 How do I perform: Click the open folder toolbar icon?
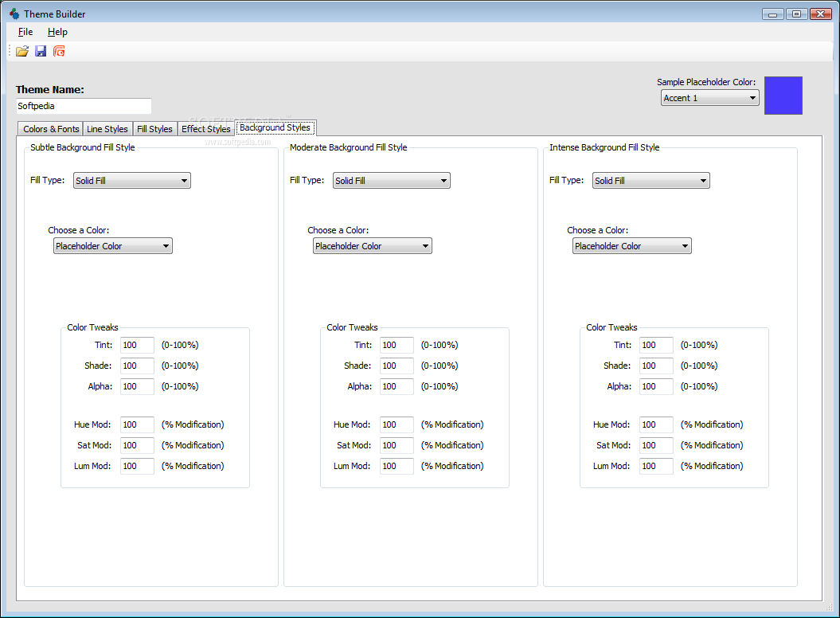pos(22,52)
